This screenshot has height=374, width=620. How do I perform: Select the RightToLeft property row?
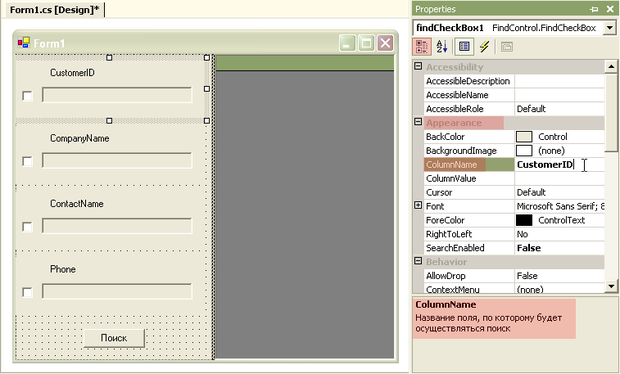pos(514,234)
